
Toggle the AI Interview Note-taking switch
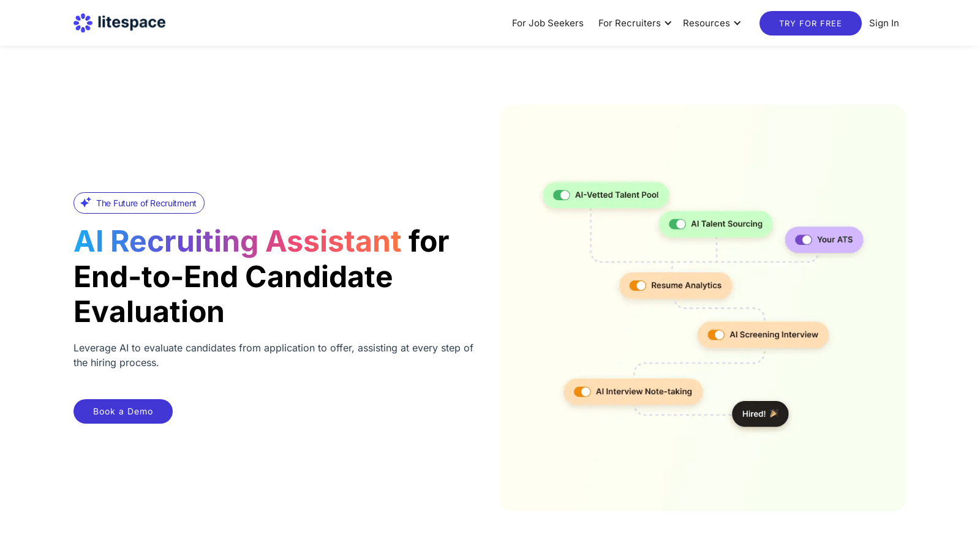pyautogui.click(x=582, y=392)
